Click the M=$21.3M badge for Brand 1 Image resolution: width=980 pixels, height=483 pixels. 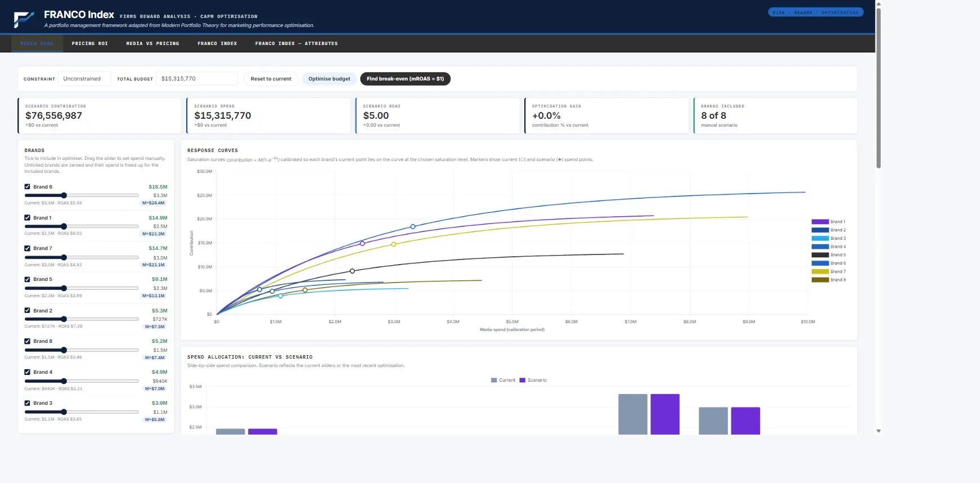tap(154, 234)
